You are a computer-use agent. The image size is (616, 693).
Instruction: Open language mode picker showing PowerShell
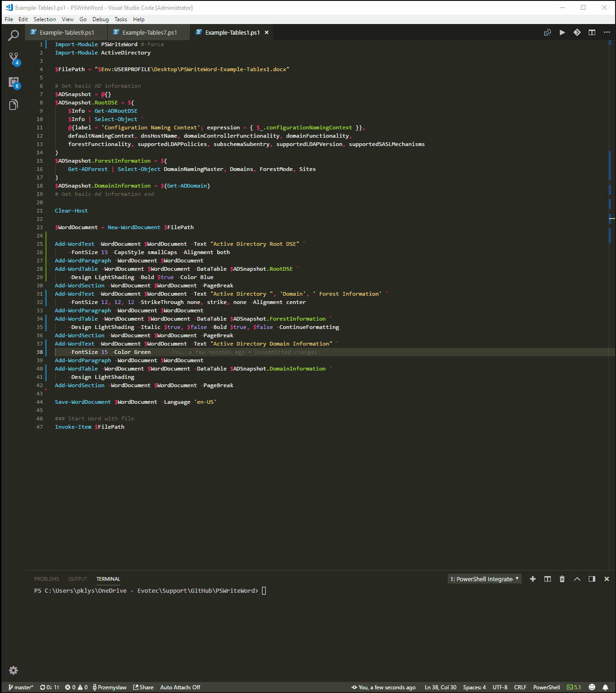click(546, 687)
